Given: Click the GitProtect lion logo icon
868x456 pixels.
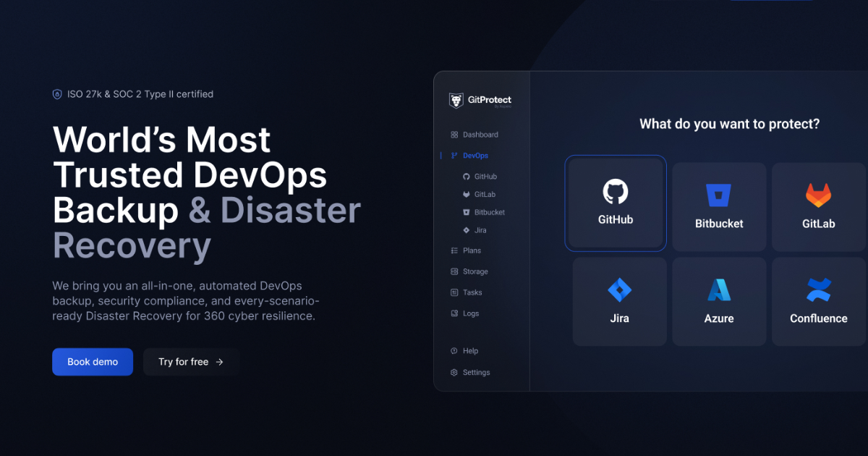Looking at the screenshot, I should 456,101.
